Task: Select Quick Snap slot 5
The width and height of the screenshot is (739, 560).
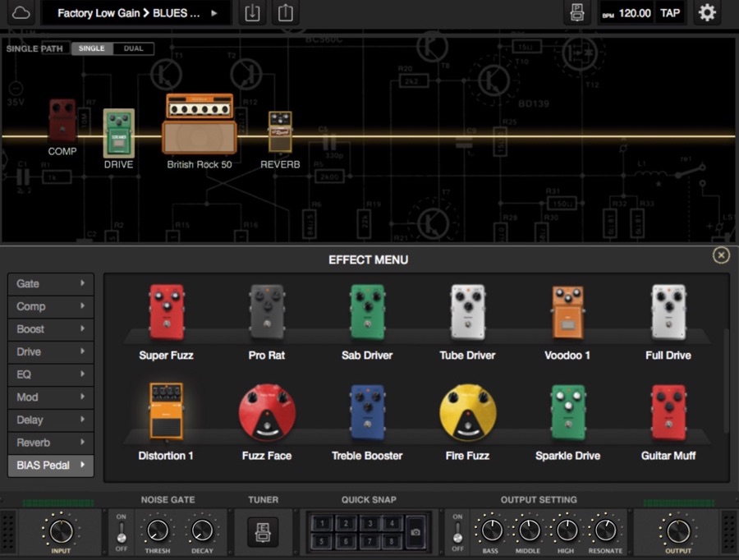Action: (322, 541)
